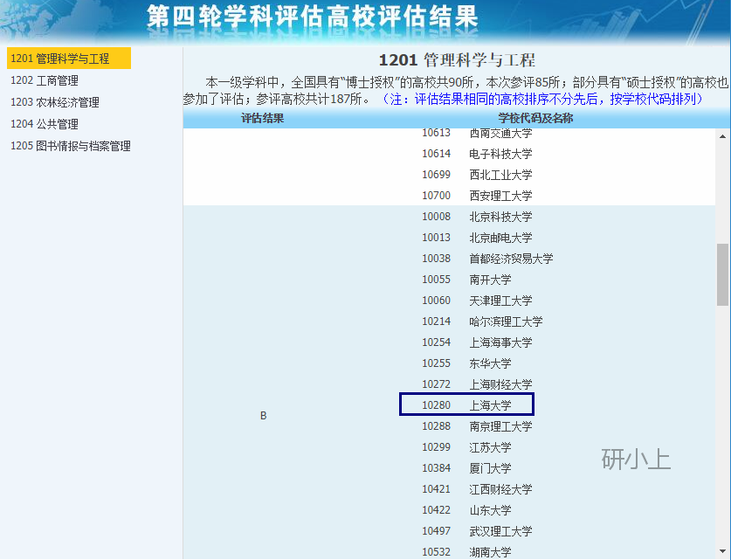
Task: Select row 10532 湖南大学
Action: click(x=466, y=552)
